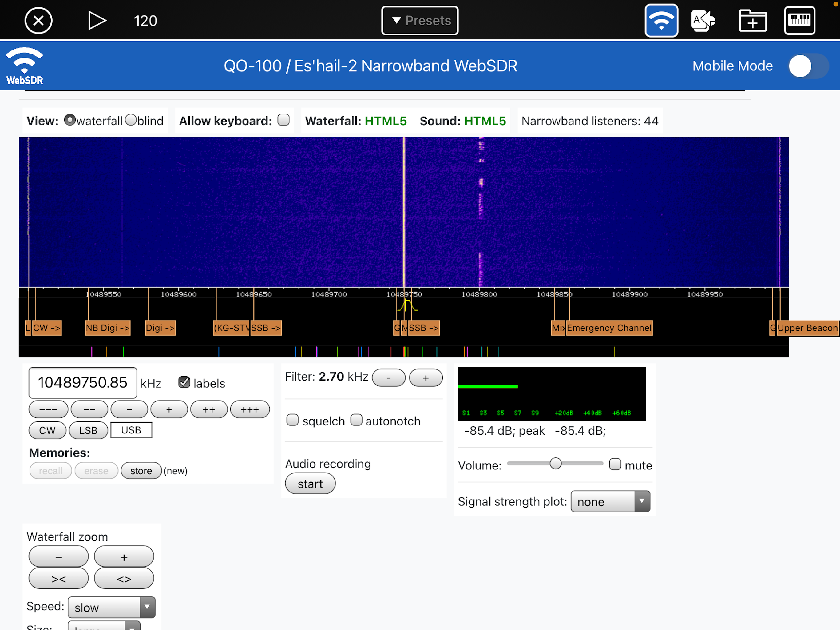Viewport: 840px width, 630px height.
Task: Select the blind view radio button
Action: coord(131,120)
